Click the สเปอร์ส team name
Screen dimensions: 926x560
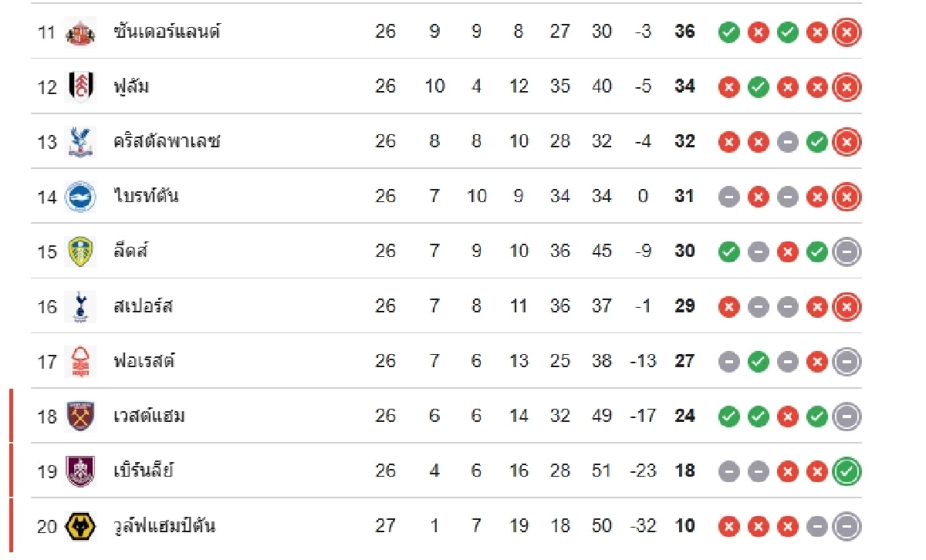pyautogui.click(x=143, y=306)
